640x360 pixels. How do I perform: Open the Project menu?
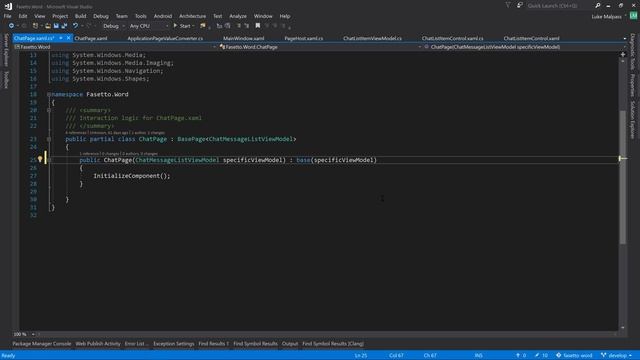tap(60, 16)
